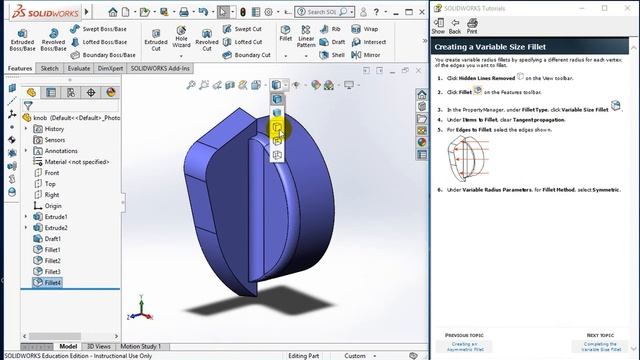
Task: Open SOLIDWORKS Resources in task pane
Action: click(x=422, y=95)
